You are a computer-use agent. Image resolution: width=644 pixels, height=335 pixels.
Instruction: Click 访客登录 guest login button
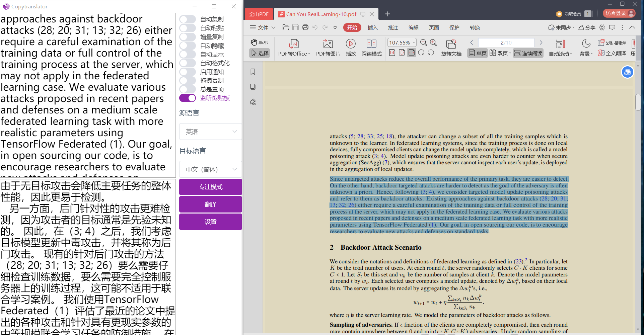click(619, 13)
